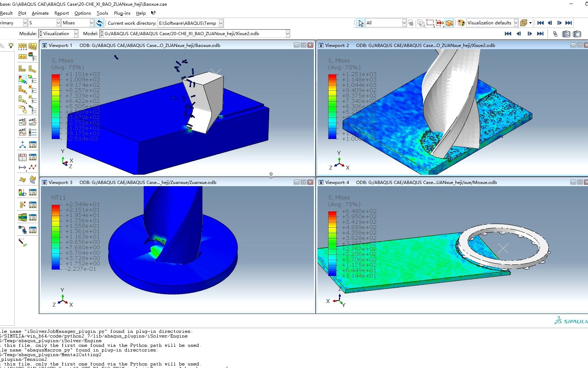This screenshot has width=588, height=368.
Task: Open the Animation Options icon
Action: (33, 132)
